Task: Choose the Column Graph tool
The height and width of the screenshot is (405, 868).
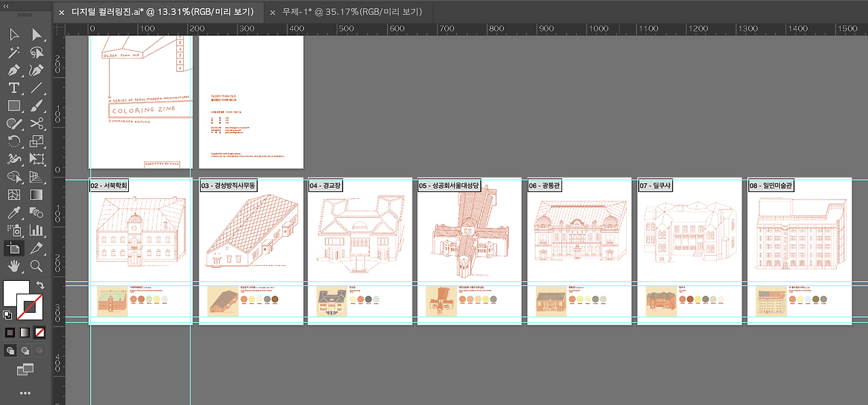Action: 37,230
